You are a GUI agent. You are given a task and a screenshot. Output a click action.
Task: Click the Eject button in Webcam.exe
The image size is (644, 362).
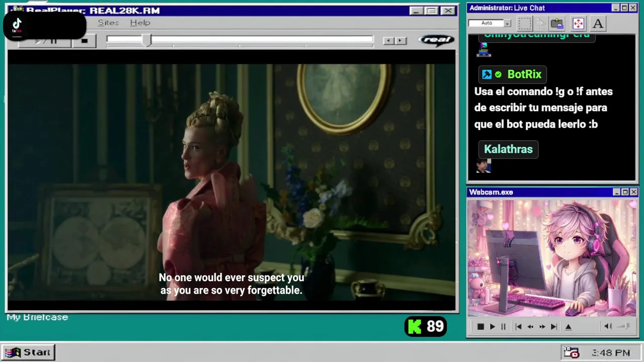[x=569, y=327]
